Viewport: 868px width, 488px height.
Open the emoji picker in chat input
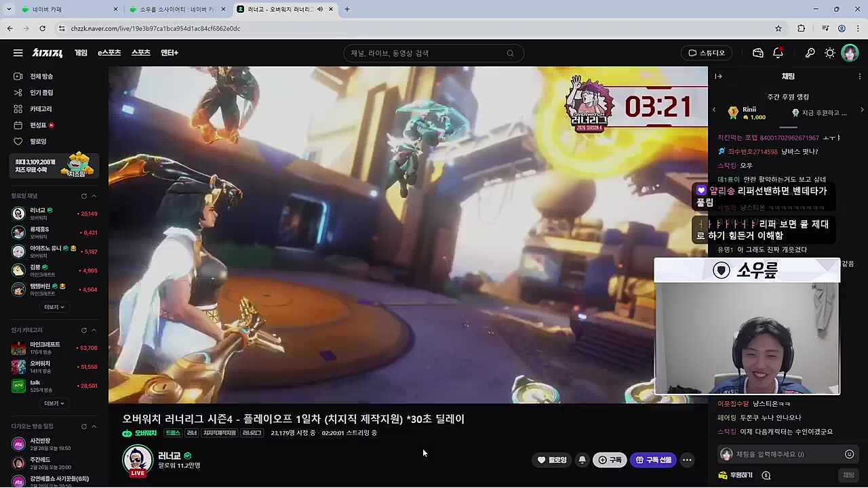point(849,454)
